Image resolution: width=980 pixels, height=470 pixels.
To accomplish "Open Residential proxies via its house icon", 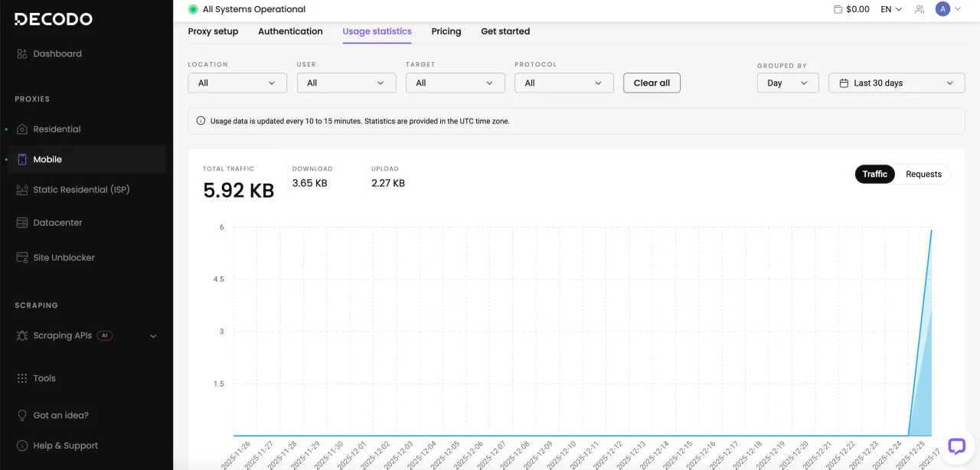I will coord(22,129).
